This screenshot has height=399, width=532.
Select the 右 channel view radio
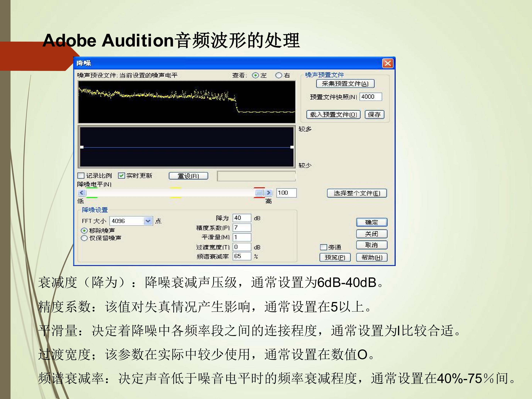(x=279, y=75)
